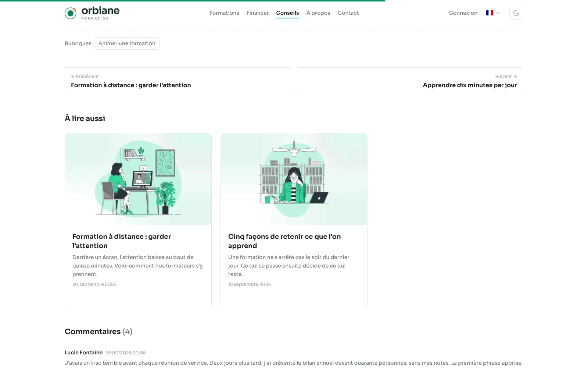The width and height of the screenshot is (588, 368).
Task: Select the Conseils nav item
Action: [287, 13]
